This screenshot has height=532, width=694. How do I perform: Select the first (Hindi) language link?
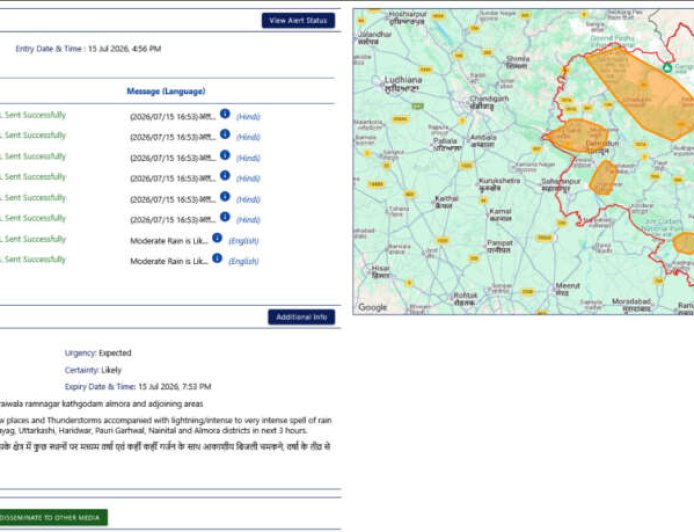[248, 117]
